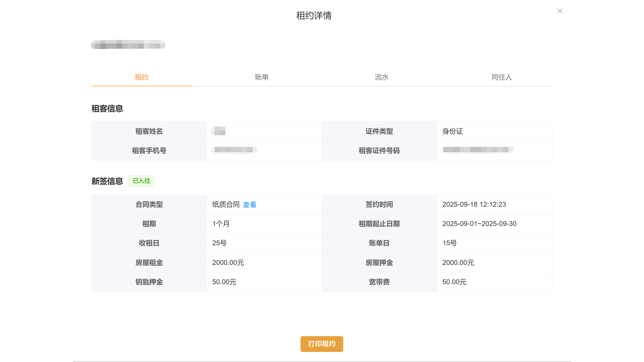Click the 25号 rent collection day
The image size is (644, 362).
click(219, 243)
